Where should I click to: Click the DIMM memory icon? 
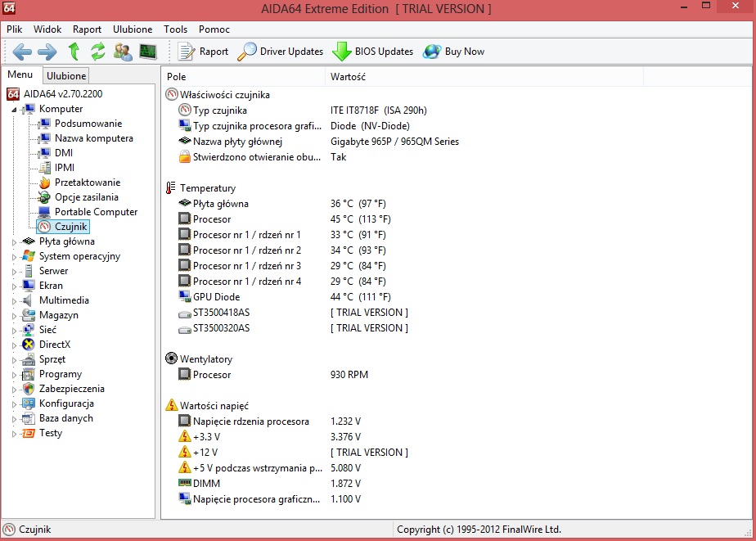185,483
